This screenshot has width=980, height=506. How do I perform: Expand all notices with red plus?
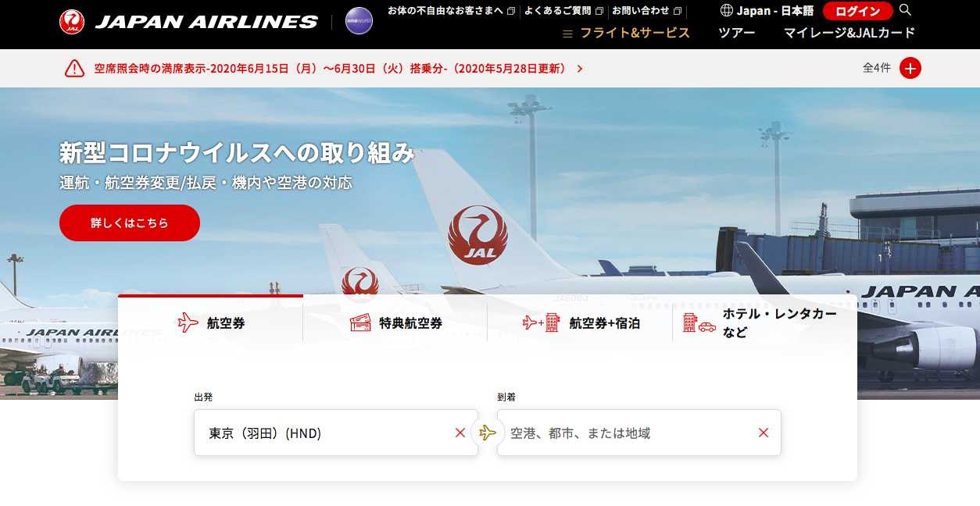pyautogui.click(x=910, y=68)
